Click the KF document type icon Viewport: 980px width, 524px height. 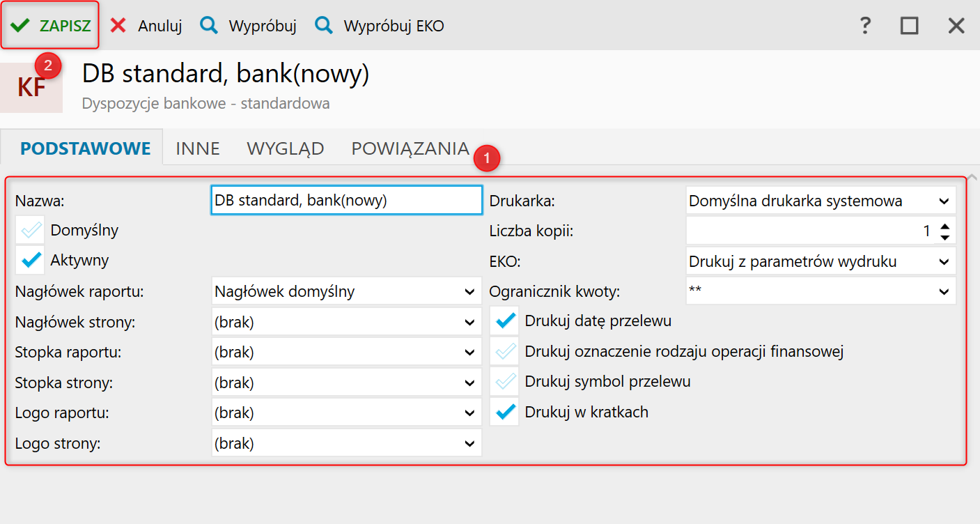[31, 88]
